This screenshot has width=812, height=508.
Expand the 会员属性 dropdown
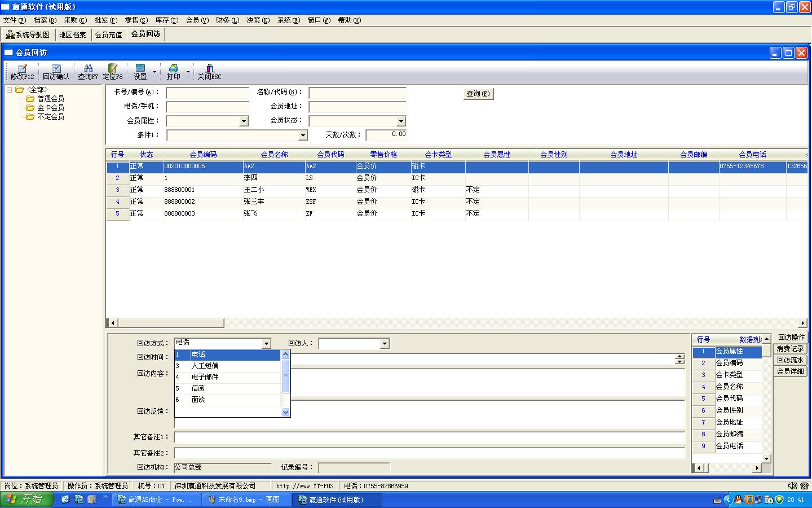(244, 121)
